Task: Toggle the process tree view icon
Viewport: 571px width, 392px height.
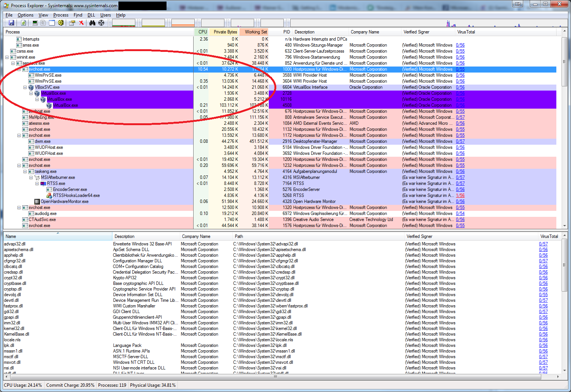Action: [43, 23]
